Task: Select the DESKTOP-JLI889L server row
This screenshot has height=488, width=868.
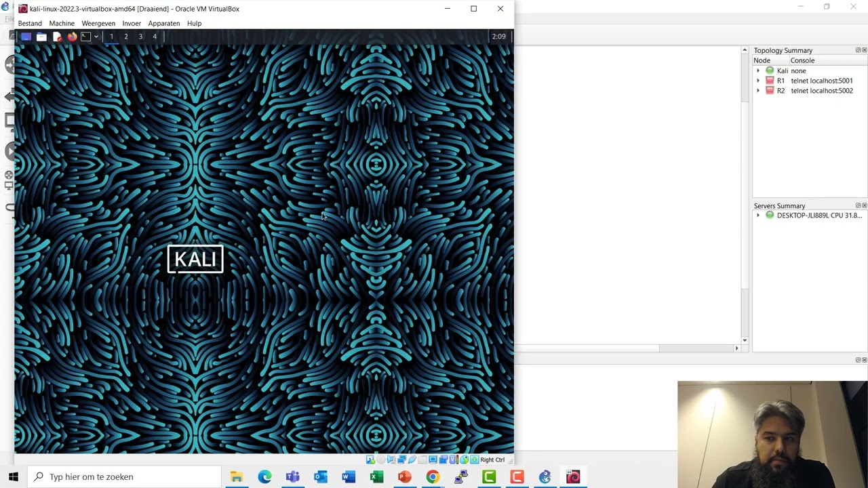Action: pos(810,216)
